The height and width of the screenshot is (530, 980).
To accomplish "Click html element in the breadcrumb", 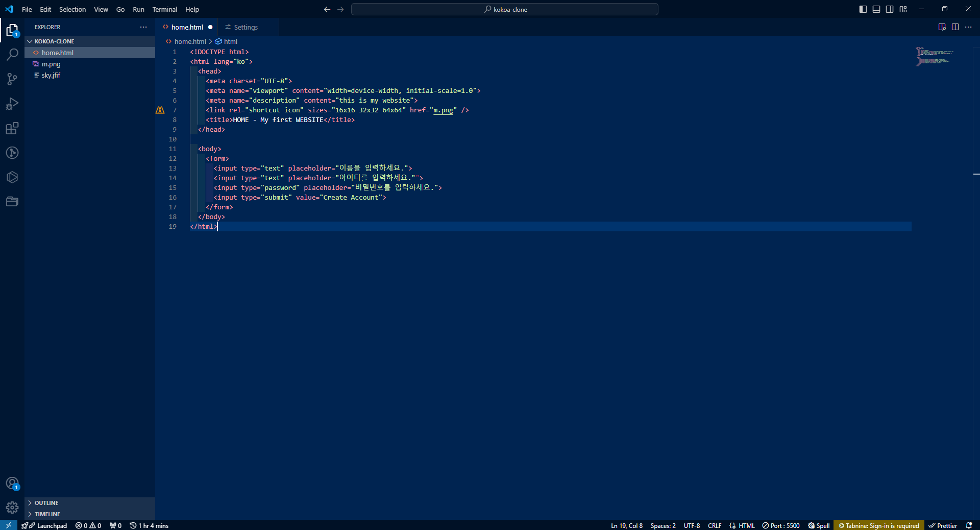I will pos(230,41).
